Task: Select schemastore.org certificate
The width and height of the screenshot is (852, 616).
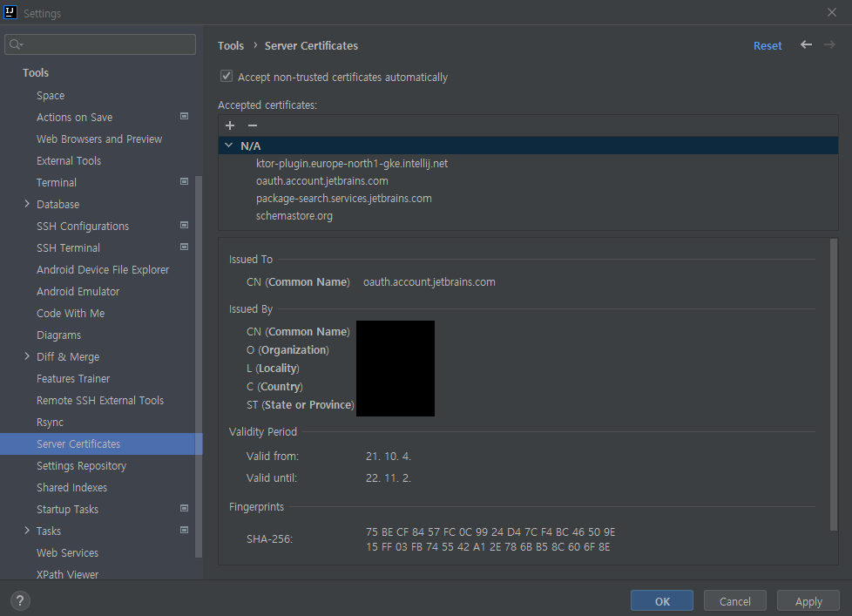Action: click(294, 215)
